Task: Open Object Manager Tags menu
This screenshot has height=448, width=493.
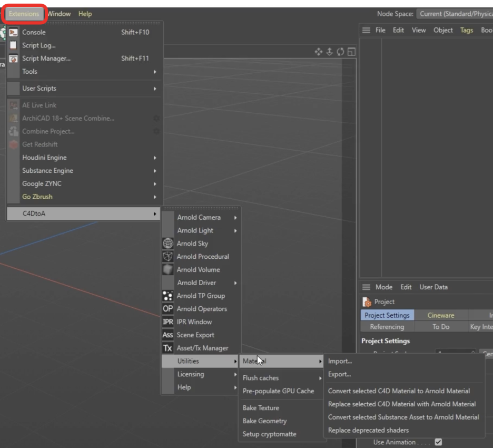Action: pos(467,30)
